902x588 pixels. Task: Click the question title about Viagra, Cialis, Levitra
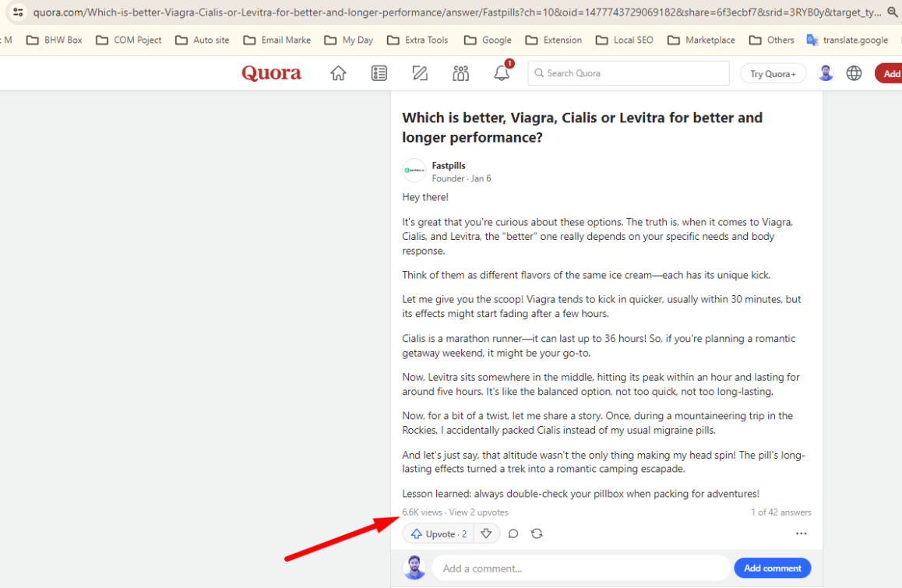[582, 127]
